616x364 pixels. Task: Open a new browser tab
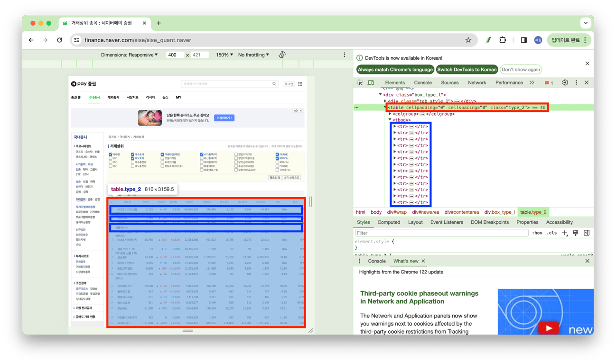[x=159, y=23]
